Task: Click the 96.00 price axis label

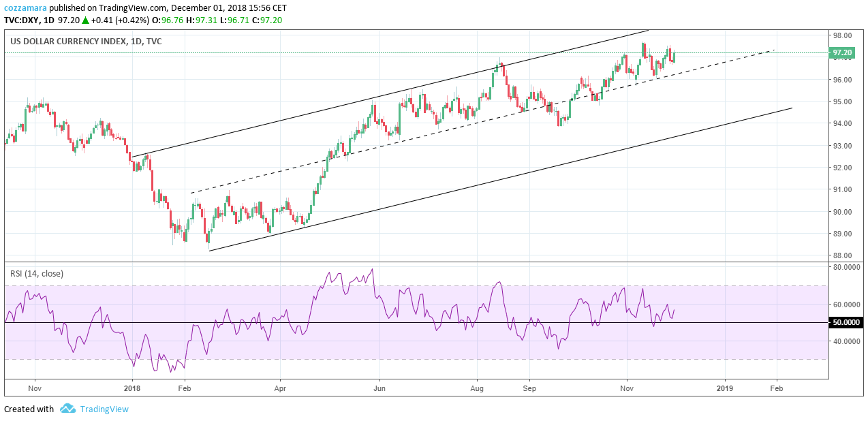Action: [843, 80]
